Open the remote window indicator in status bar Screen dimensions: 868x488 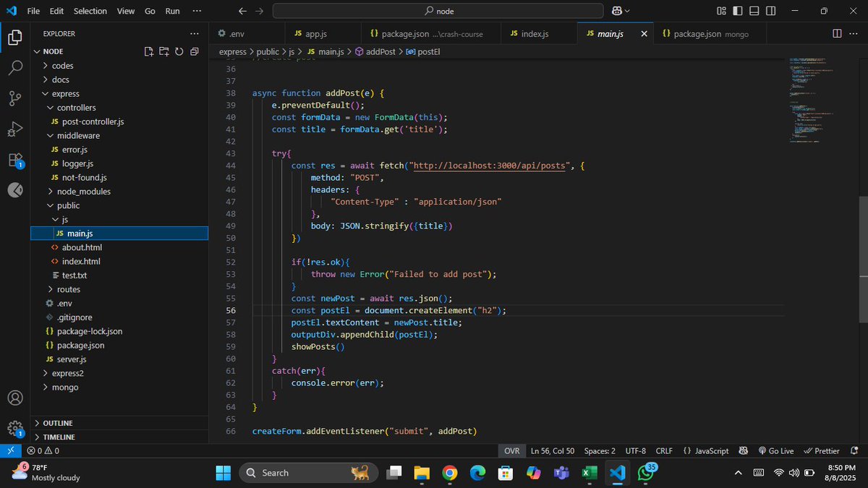coord(11,450)
